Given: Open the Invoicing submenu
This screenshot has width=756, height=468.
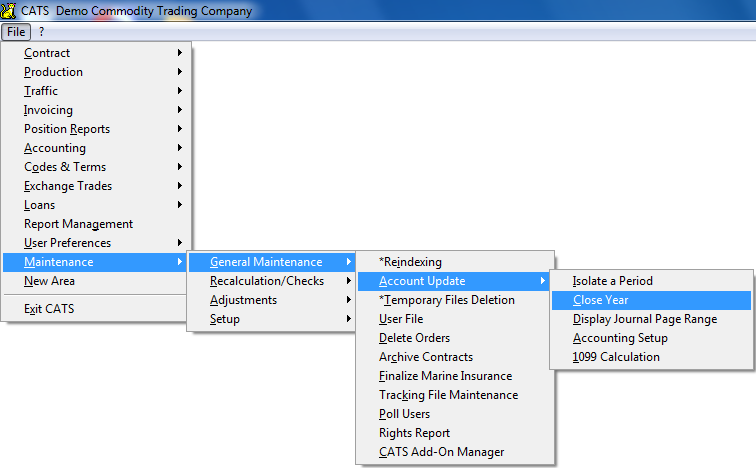Looking at the screenshot, I should 94,110.
